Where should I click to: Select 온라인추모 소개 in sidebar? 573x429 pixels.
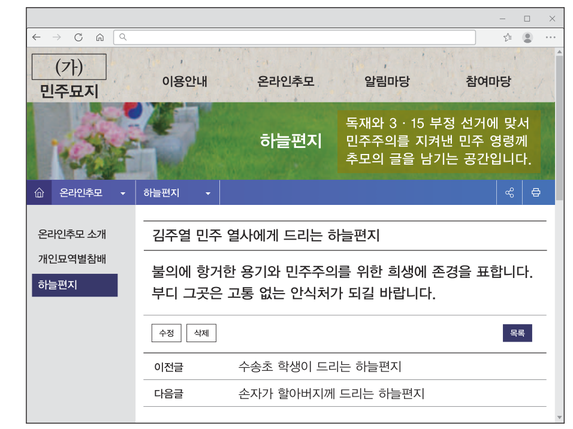[x=72, y=234]
